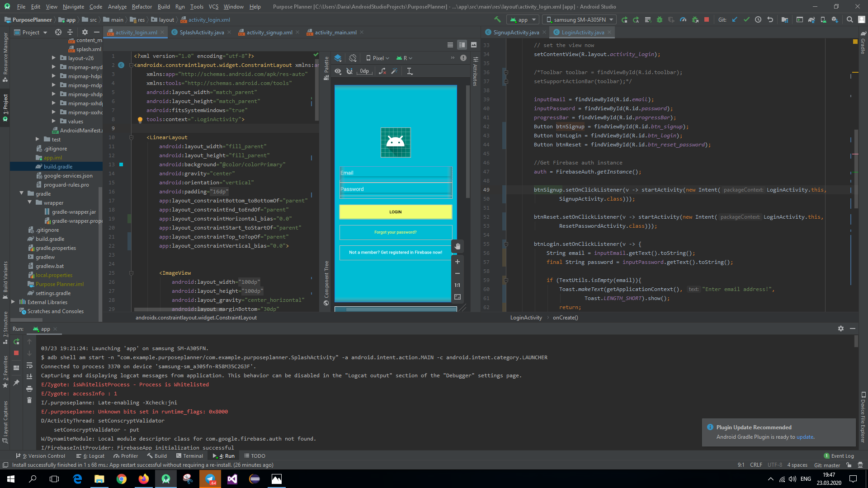Viewport: 868px width, 488px height.
Task: Collapse the gradle folder
Action: pos(21,193)
